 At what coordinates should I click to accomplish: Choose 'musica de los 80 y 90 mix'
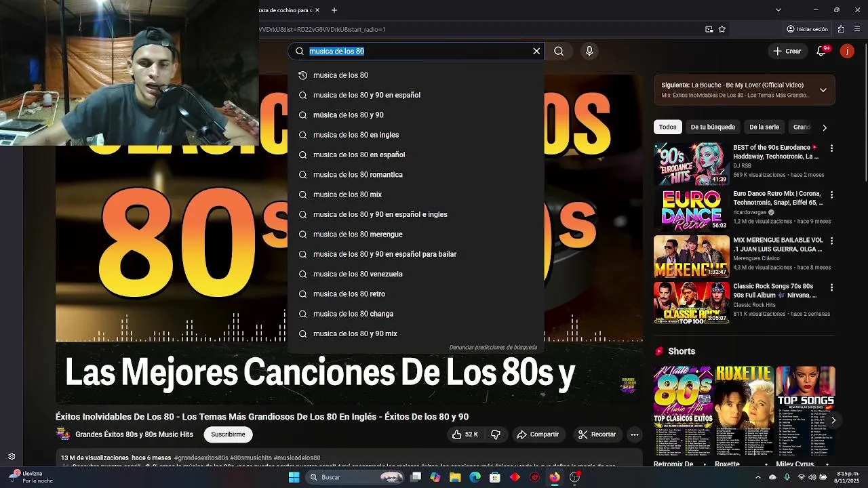coord(416,333)
